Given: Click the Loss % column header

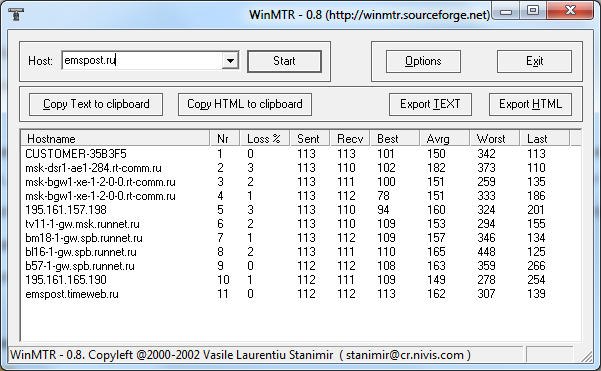Looking at the screenshot, I should 265,138.
